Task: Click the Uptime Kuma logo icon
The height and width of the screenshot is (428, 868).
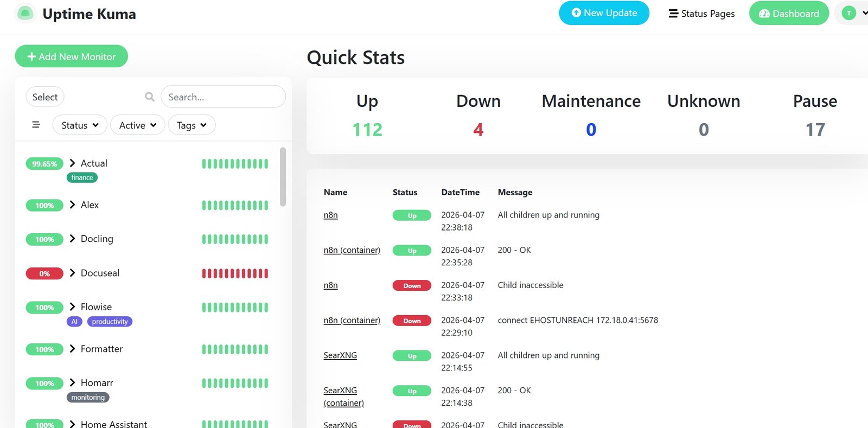Action: pyautogui.click(x=25, y=14)
